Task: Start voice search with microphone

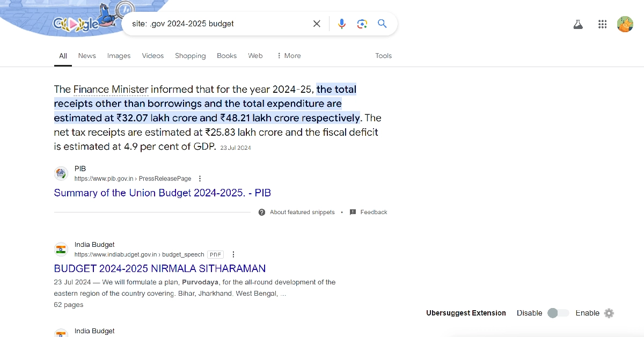Action: click(x=342, y=24)
